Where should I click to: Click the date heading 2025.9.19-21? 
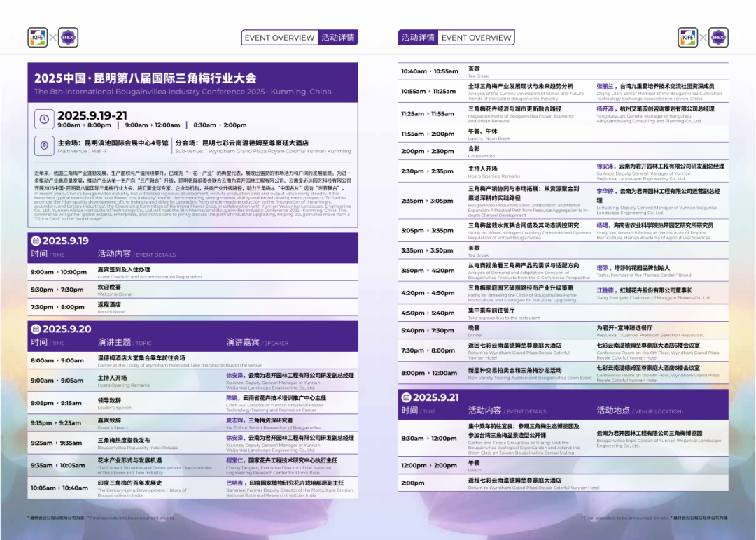92,115
